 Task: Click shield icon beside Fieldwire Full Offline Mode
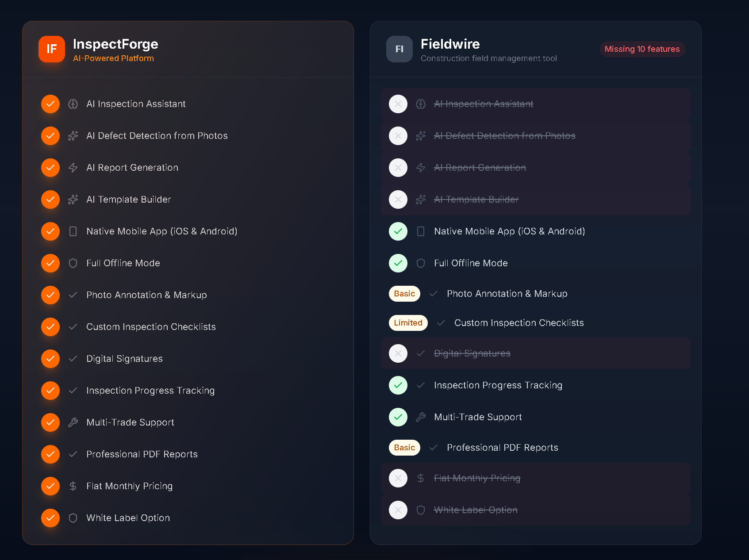(x=421, y=263)
